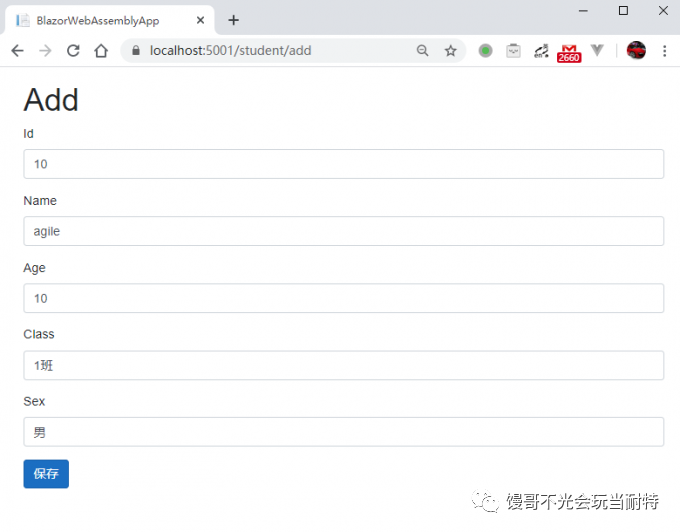Open the browser home page
This screenshot has width=680, height=532.
(x=101, y=51)
